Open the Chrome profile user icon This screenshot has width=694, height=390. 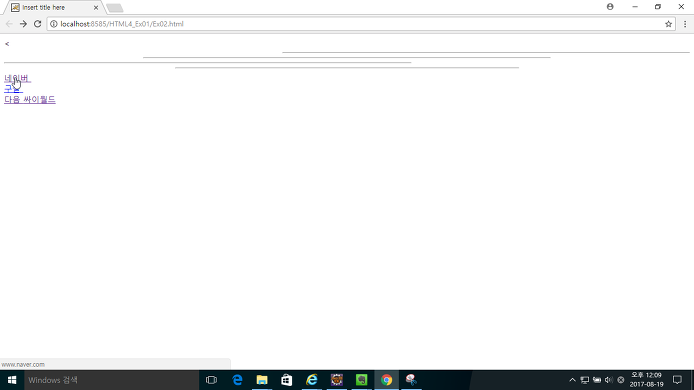[x=610, y=7]
